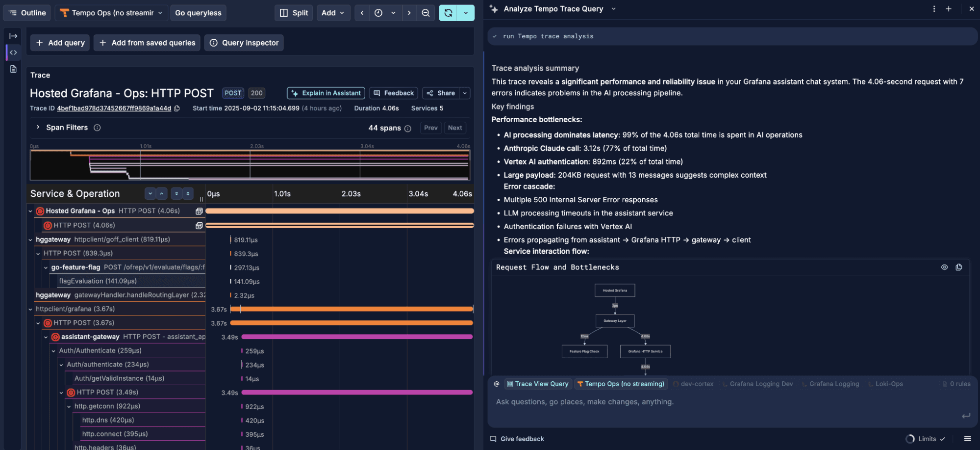Open the time range clock icon
The width and height of the screenshot is (980, 450).
(378, 13)
